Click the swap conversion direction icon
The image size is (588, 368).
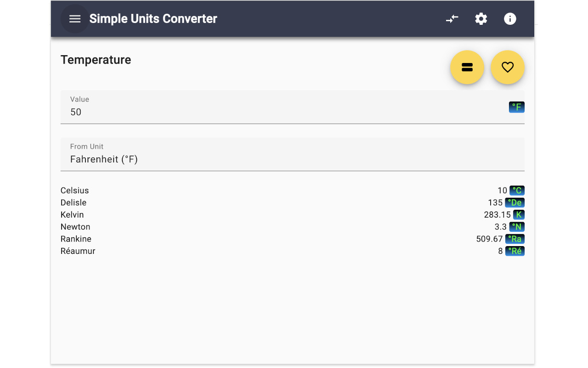452,19
